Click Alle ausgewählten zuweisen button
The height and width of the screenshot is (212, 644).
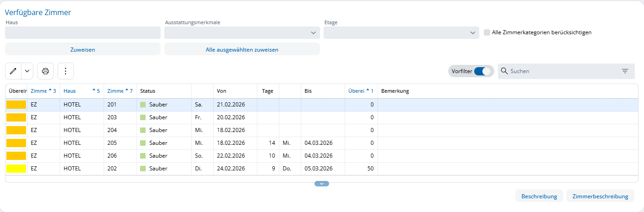tap(242, 49)
